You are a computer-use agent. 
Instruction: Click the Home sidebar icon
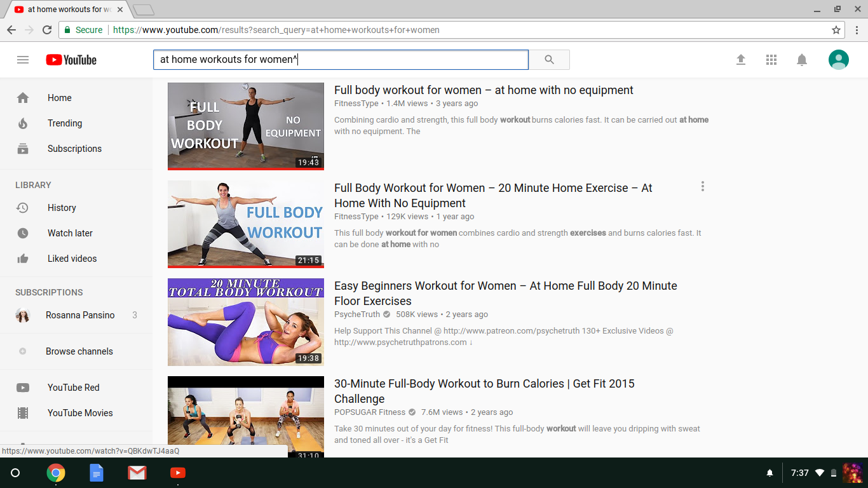[x=23, y=98]
